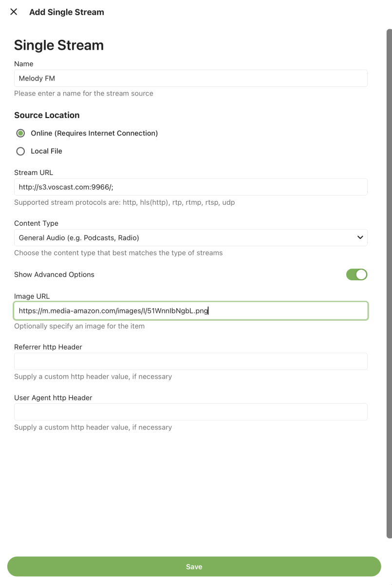Click the "Add Single Stream" header title
This screenshot has height=585, width=392.
pos(67,12)
